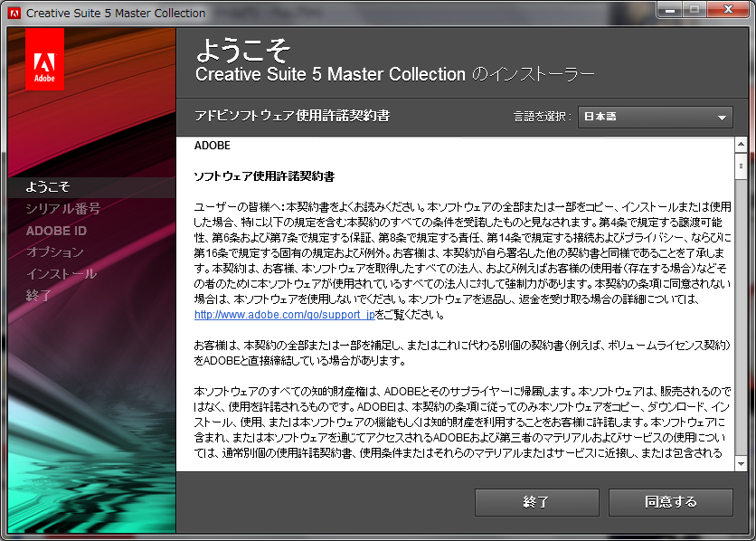Open the adobe.com/go/support_jp link
The height and width of the screenshot is (541, 756).
[285, 315]
